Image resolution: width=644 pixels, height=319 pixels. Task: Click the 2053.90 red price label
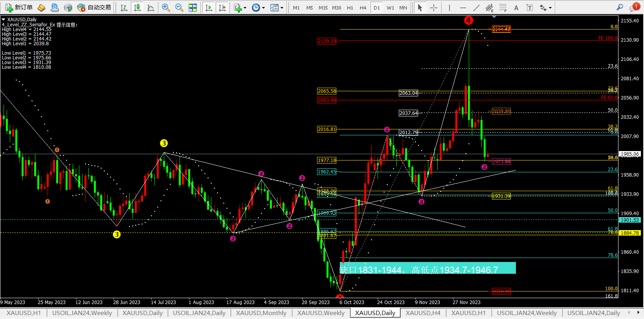[327, 100]
